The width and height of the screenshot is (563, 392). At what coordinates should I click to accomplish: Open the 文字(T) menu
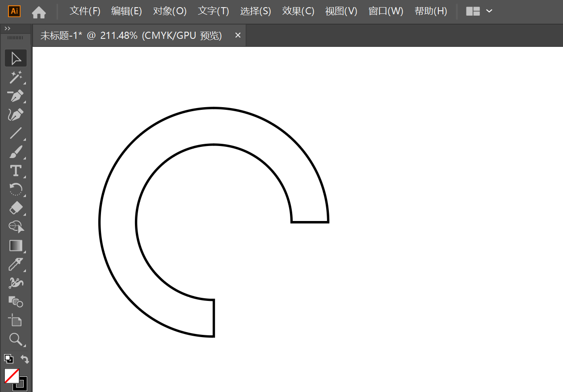[x=214, y=12]
